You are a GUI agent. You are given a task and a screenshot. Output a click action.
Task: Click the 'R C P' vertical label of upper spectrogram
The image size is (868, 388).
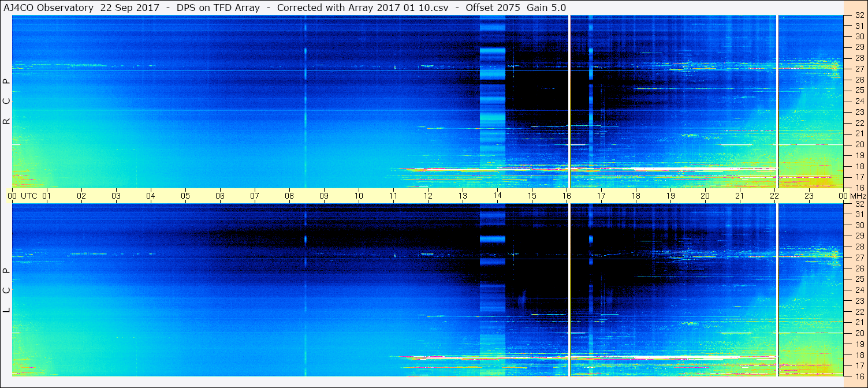7,102
